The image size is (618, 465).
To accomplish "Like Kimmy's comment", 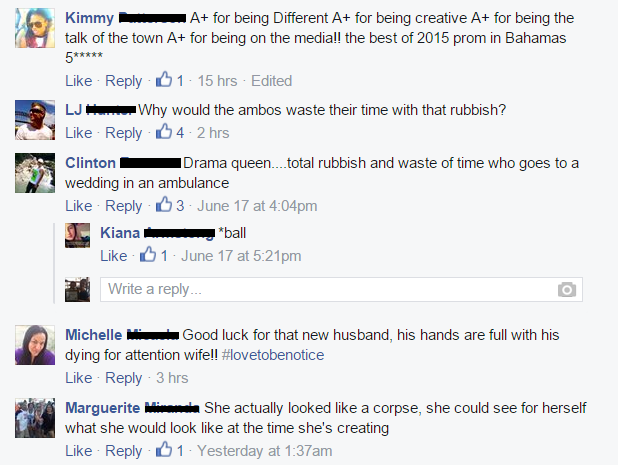I will click(78, 81).
